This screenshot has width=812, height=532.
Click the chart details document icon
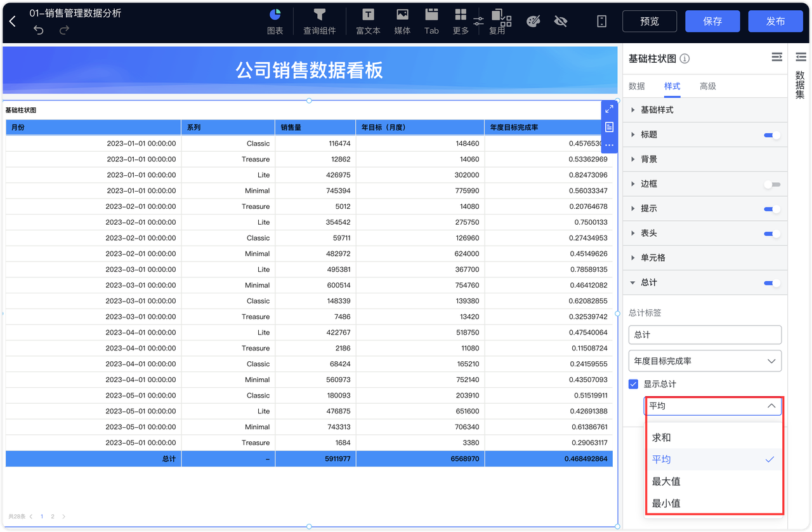[x=609, y=127]
